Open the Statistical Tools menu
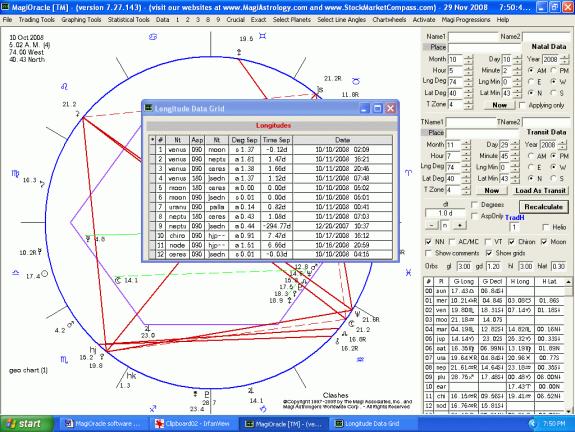 coord(128,19)
